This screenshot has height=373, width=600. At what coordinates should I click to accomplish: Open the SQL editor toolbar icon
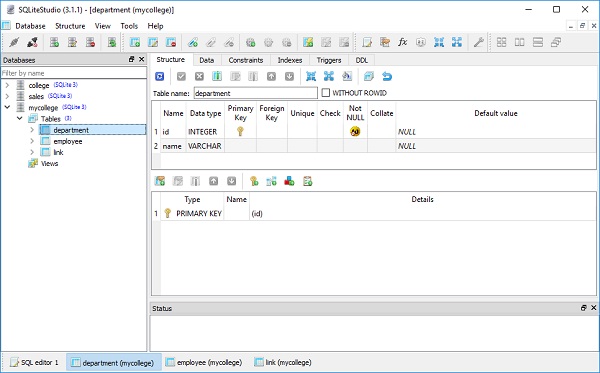click(367, 42)
